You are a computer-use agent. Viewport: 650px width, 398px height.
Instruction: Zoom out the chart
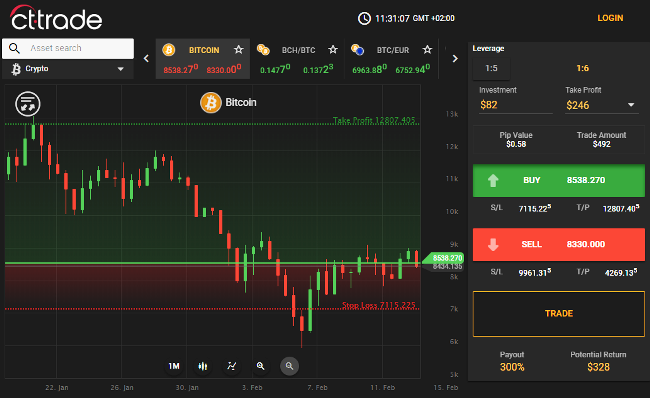tap(289, 366)
